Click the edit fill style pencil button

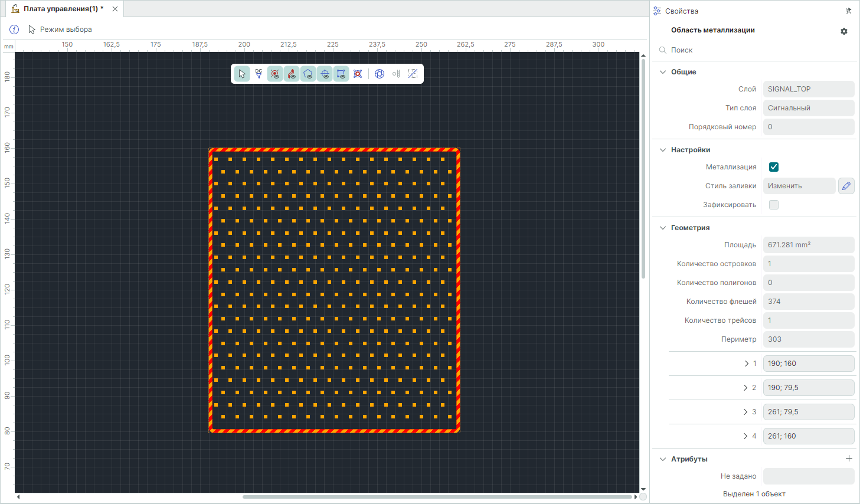[x=846, y=186]
